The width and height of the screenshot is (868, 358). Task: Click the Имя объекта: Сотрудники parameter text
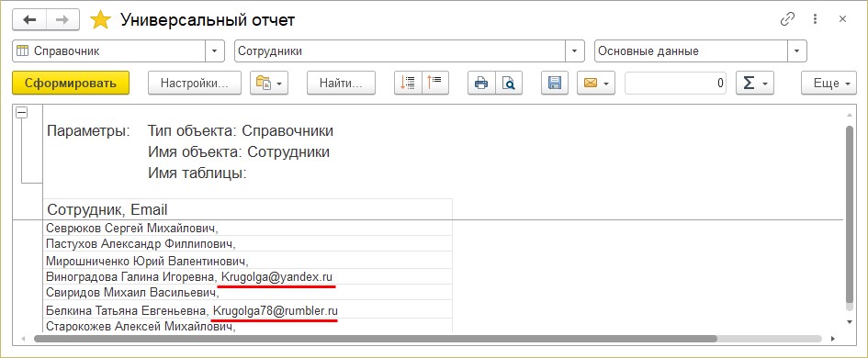click(x=239, y=151)
